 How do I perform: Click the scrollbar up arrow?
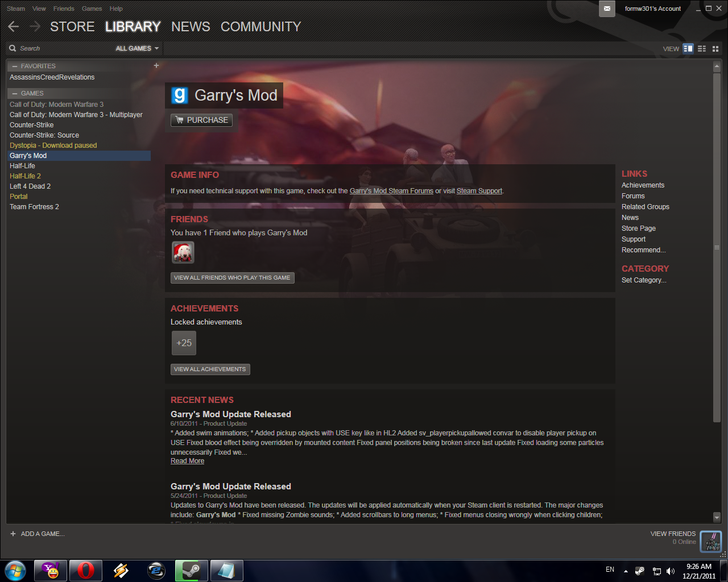point(717,66)
